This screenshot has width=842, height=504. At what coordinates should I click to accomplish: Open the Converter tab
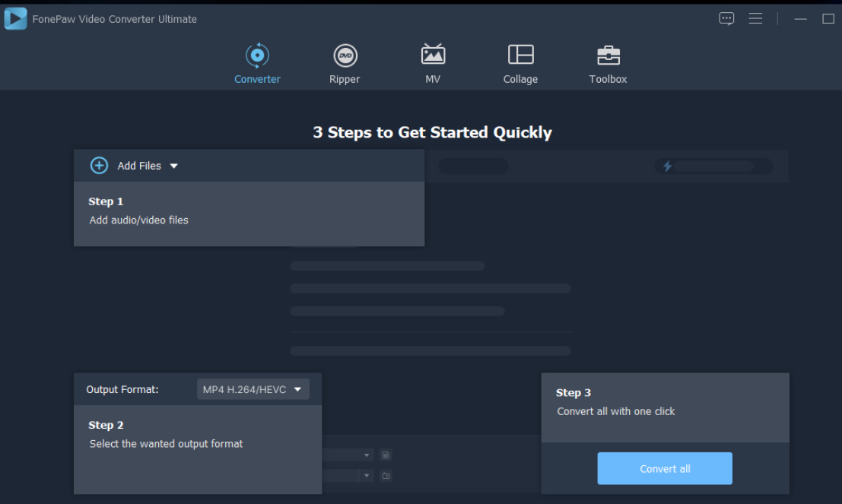click(x=257, y=63)
